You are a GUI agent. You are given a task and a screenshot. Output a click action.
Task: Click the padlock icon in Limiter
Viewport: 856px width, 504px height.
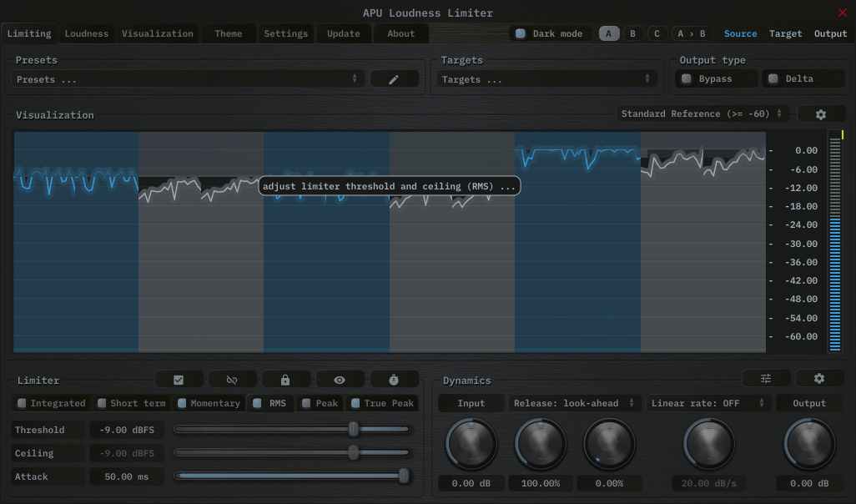(285, 380)
